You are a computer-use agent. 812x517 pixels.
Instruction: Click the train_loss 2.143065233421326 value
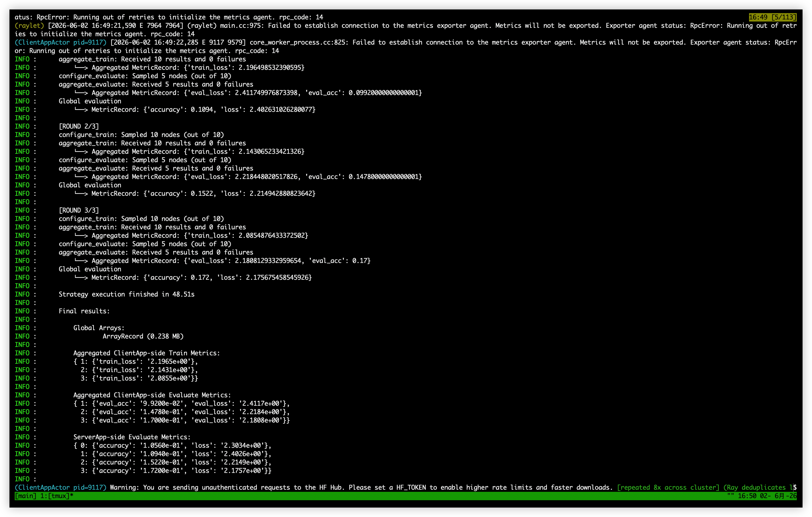pos(269,151)
